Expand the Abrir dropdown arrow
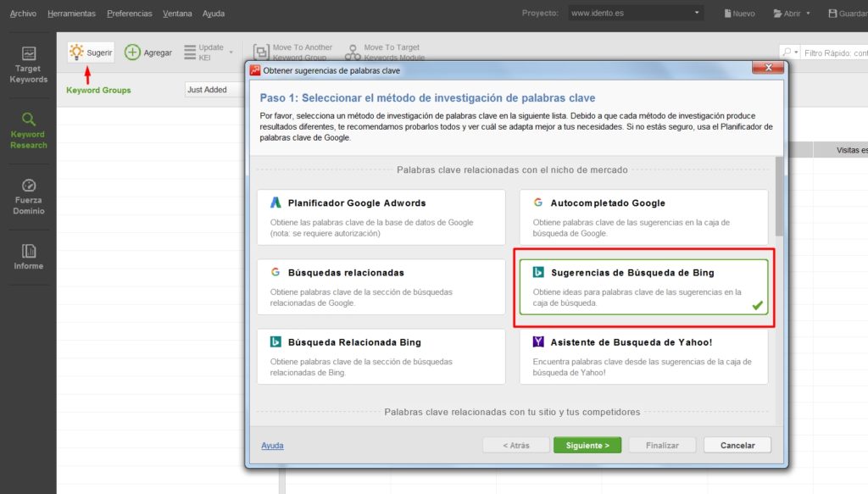The image size is (868, 494). pos(808,14)
